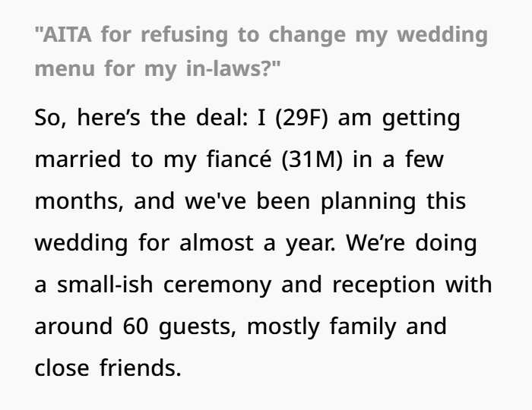Click the word "planning" in the body text
The image size is (532, 410).
[x=368, y=202]
